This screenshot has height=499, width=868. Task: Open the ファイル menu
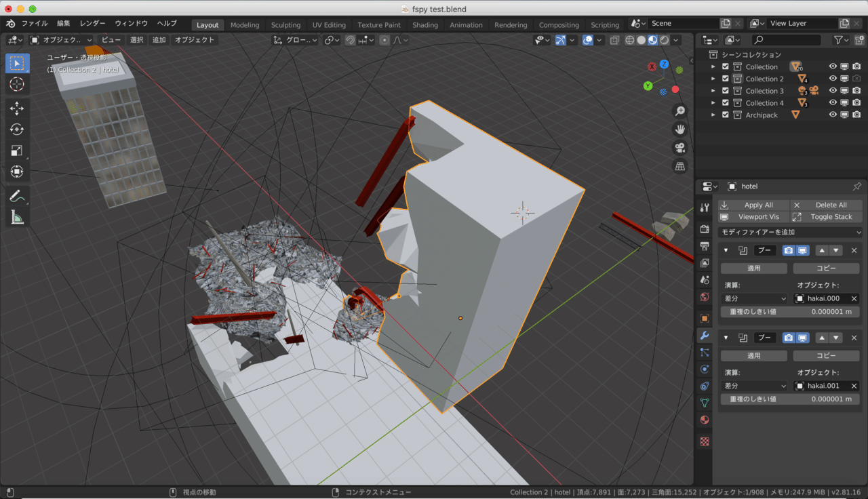(x=35, y=24)
